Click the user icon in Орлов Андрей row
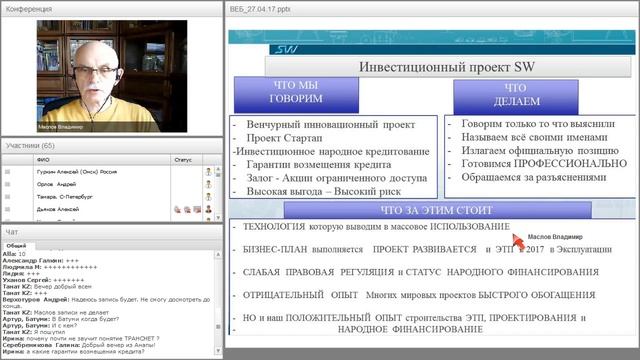 coord(208,184)
